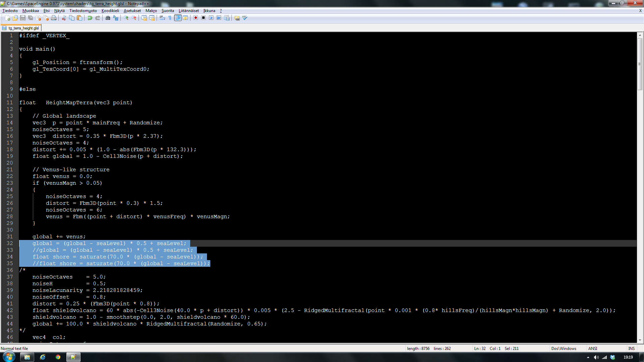Toggle the word wrap toolbar button
The image size is (644, 362).
tap(162, 18)
